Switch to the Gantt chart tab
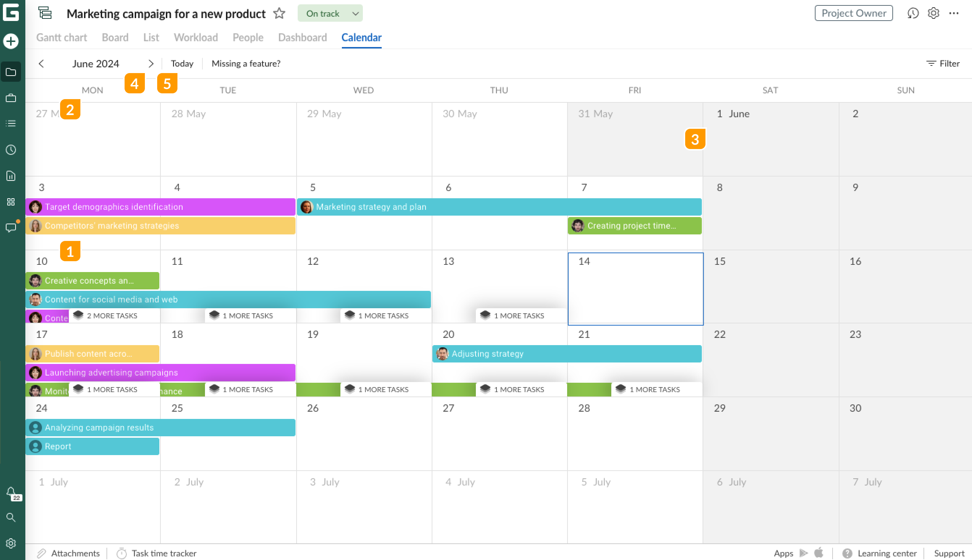This screenshot has width=972, height=560. (61, 37)
